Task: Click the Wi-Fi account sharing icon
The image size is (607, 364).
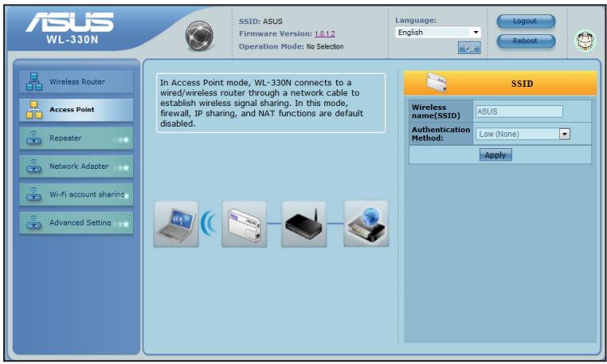Action: coord(34,194)
